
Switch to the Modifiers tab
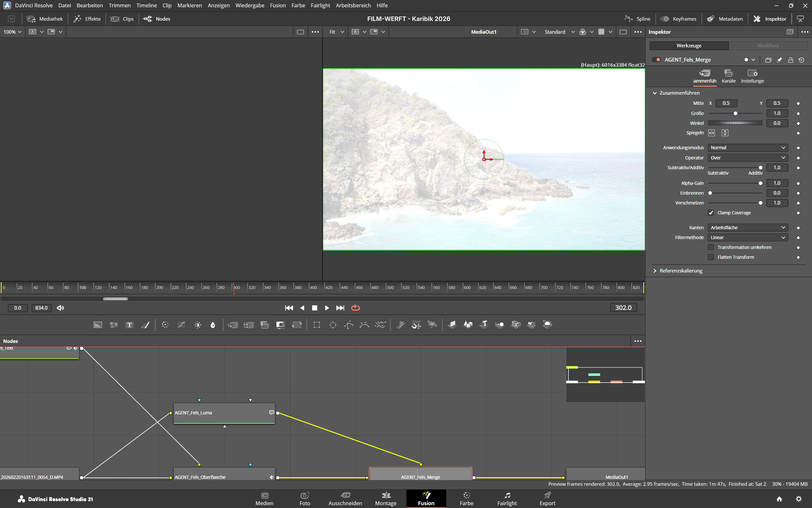click(x=768, y=46)
